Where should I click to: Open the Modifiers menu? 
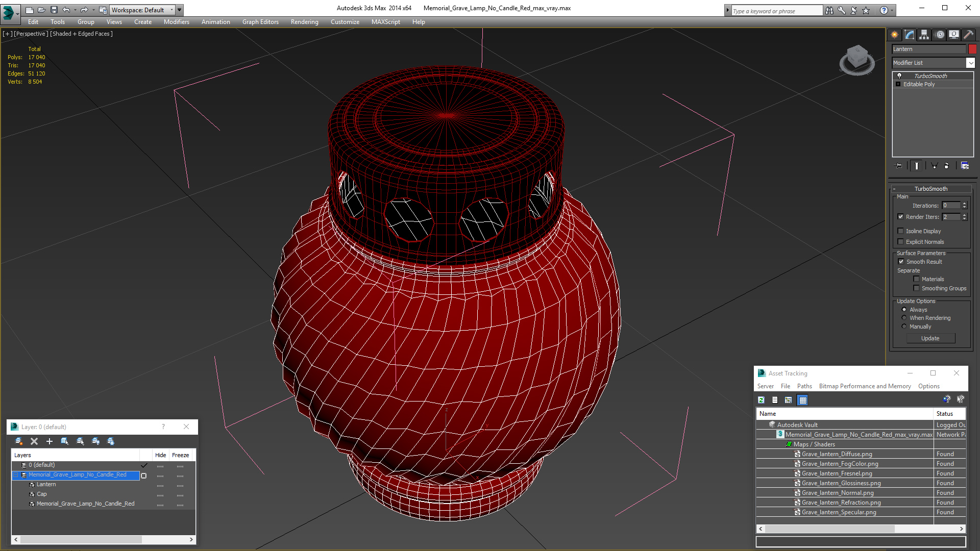click(x=176, y=22)
